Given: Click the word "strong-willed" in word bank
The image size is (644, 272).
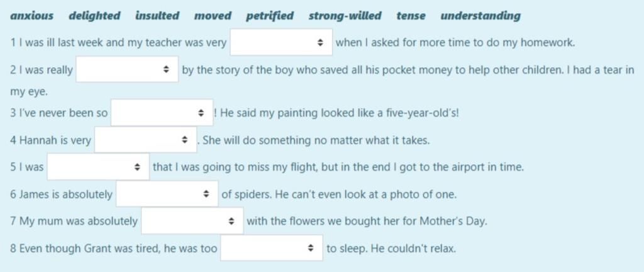Looking at the screenshot, I should tap(345, 16).
